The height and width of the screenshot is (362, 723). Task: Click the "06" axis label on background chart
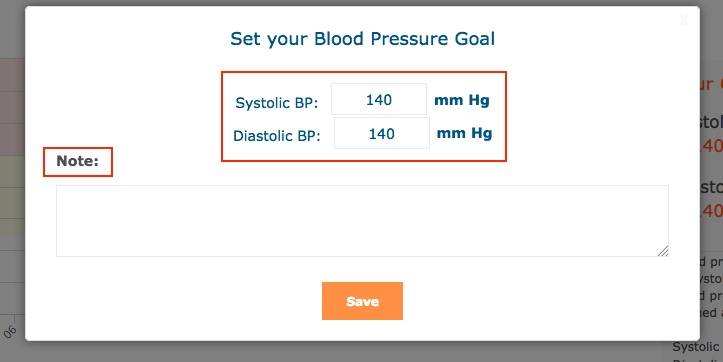[x=10, y=332]
